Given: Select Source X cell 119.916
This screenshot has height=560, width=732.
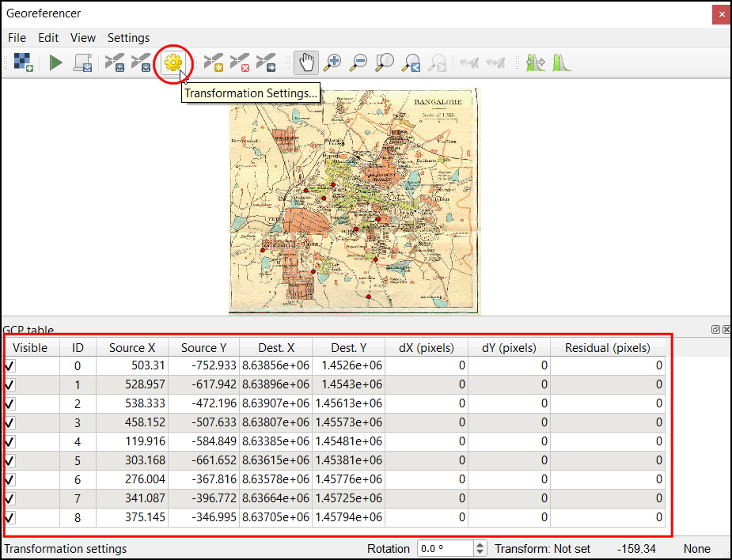Looking at the screenshot, I should point(132,441).
